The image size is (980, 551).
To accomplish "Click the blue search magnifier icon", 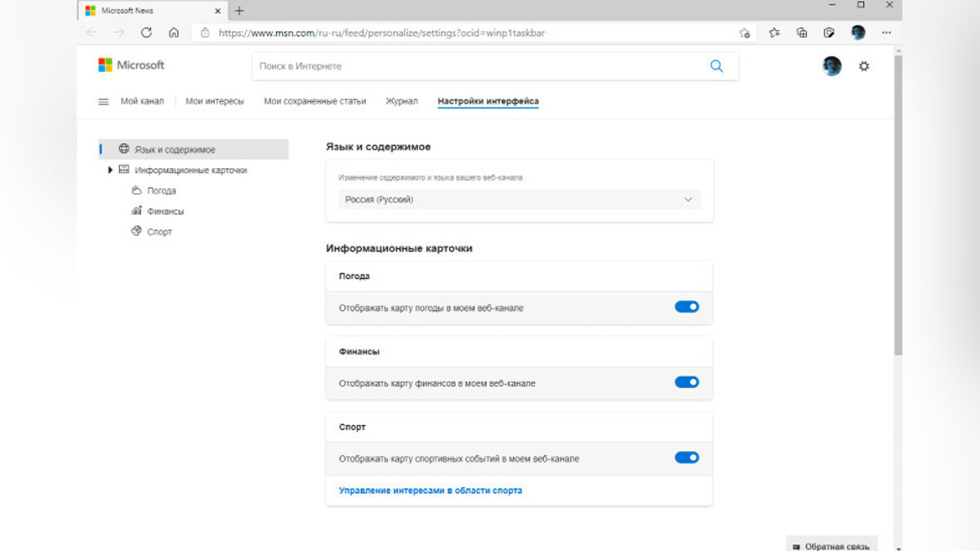I will (716, 66).
